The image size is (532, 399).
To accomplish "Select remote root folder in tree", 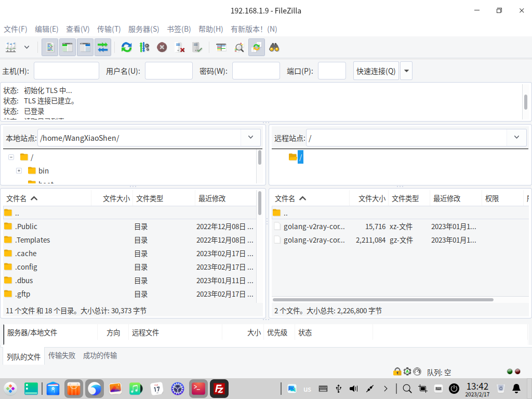I will pyautogui.click(x=300, y=157).
